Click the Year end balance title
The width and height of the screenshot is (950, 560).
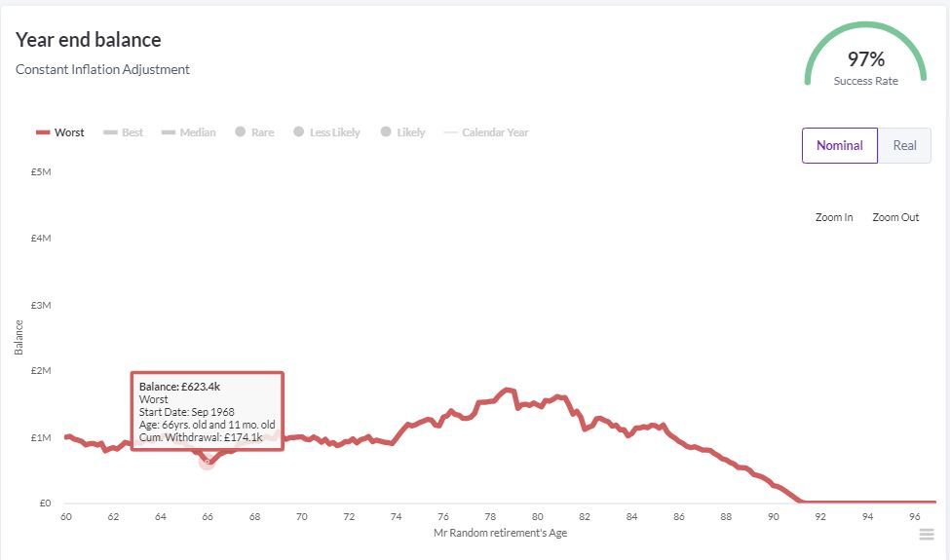(x=89, y=40)
